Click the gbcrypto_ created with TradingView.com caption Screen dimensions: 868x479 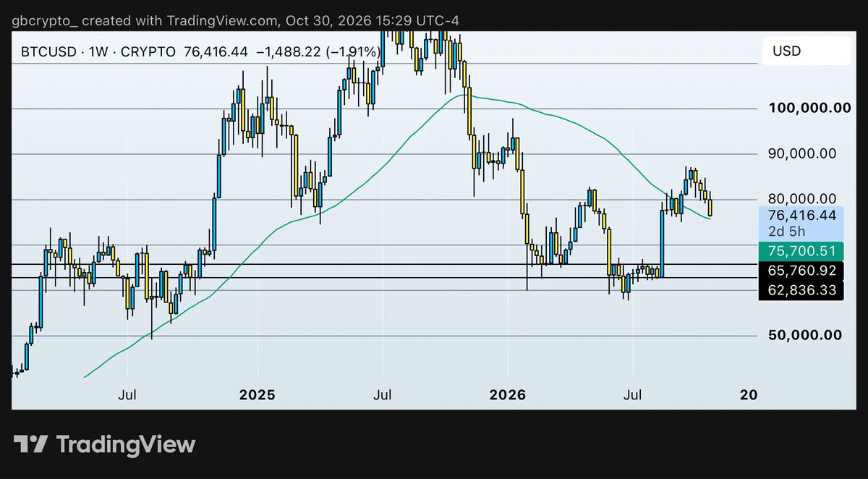[x=235, y=21]
